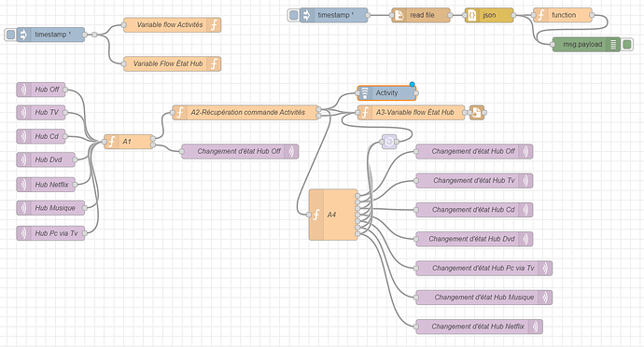The width and height of the screenshot is (644, 347).
Task: Select "Changement d'état Hub Netflix" node label
Action: point(478,326)
